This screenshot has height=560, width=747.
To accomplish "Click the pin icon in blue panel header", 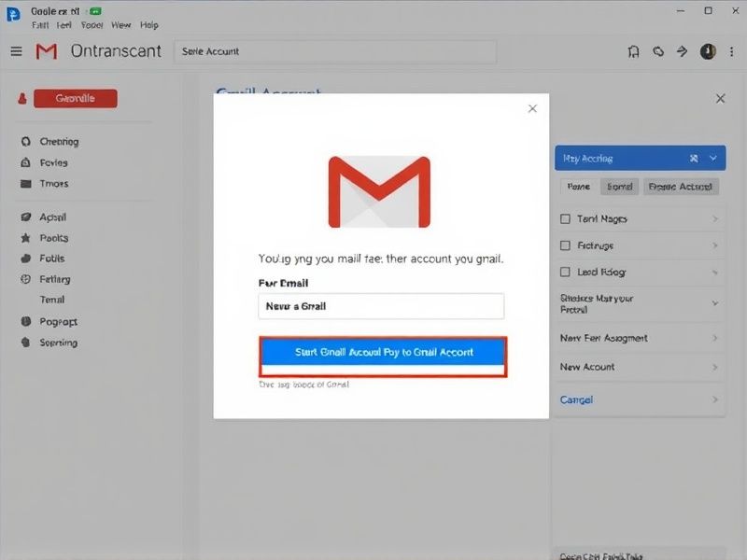I will (x=694, y=158).
